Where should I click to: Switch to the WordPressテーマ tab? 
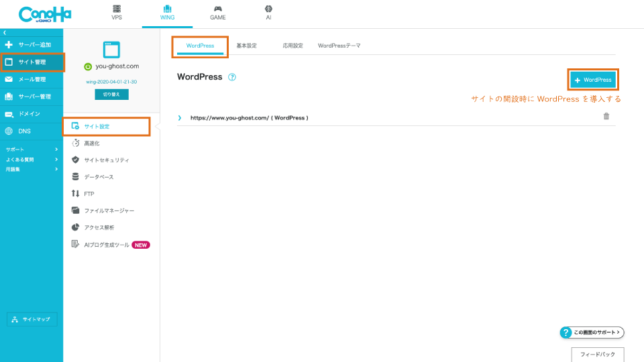point(339,46)
